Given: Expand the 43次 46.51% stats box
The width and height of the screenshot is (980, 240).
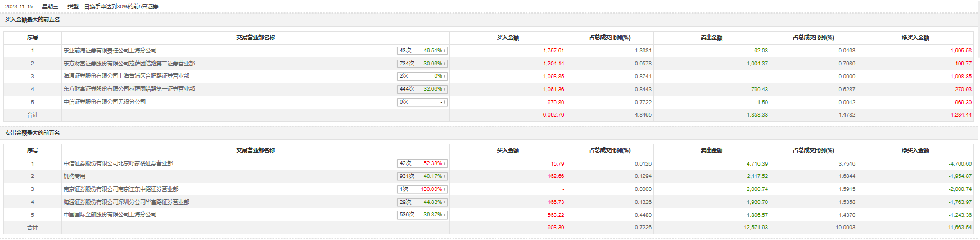Looking at the screenshot, I should [422, 51].
